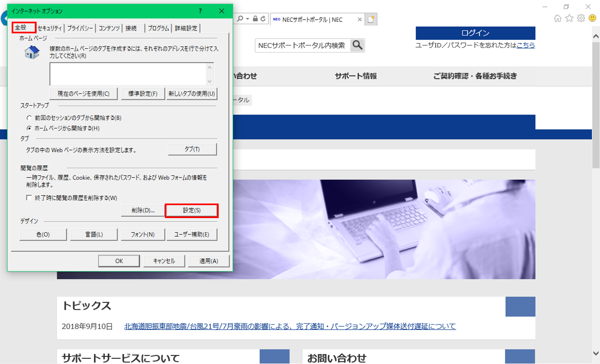
Task: Select ホームページから開始する radio button
Action: click(x=29, y=128)
